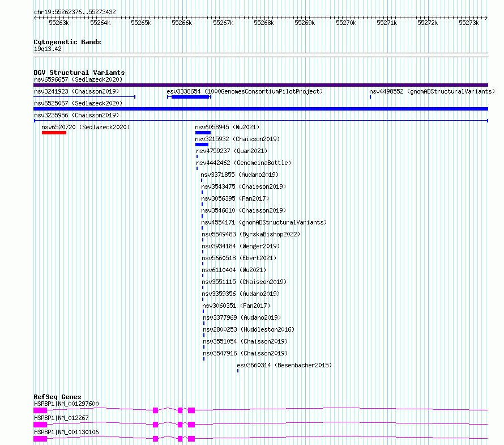Click the blue nsv6058945 variant bar

[x=203, y=133]
